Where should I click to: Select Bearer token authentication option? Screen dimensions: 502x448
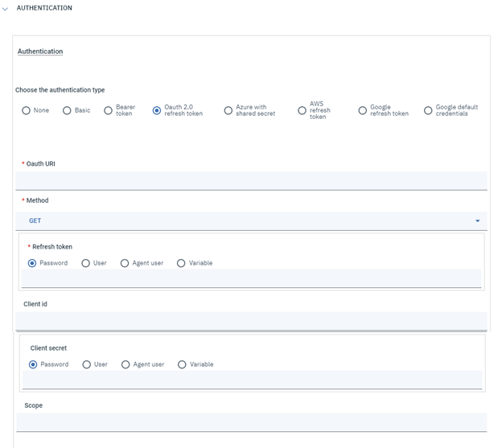[109, 111]
